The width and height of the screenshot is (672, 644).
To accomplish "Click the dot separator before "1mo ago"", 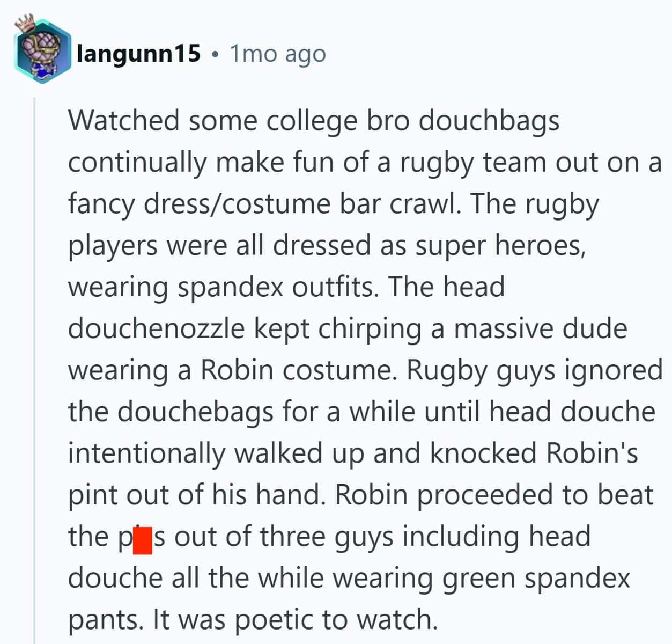I will (215, 55).
